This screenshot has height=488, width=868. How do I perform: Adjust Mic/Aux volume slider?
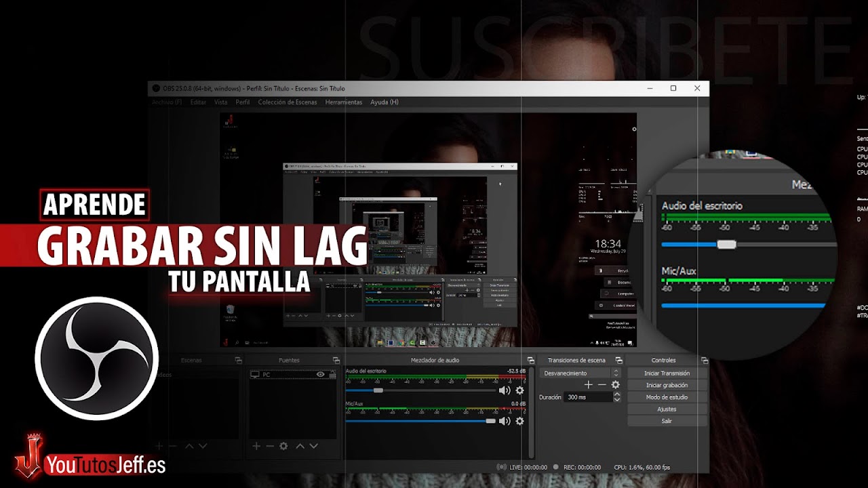coord(421,421)
